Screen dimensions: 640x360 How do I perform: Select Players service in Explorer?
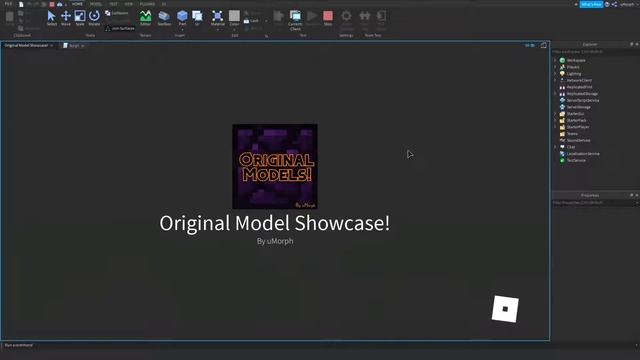(x=573, y=67)
